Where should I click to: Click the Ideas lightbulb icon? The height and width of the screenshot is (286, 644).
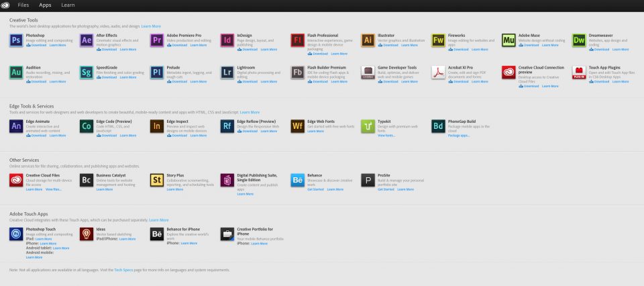(87, 234)
